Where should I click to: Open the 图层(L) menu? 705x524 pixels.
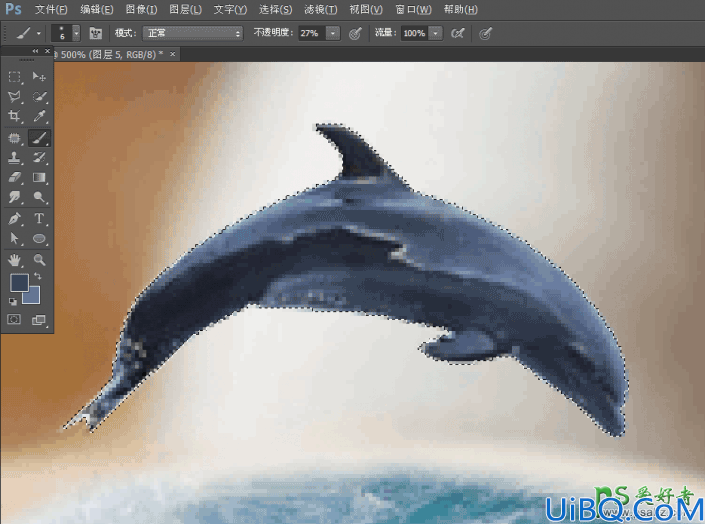(185, 9)
